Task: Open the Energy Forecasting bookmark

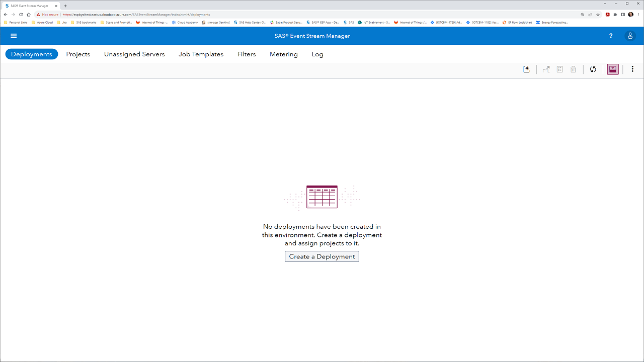Action: click(x=552, y=22)
